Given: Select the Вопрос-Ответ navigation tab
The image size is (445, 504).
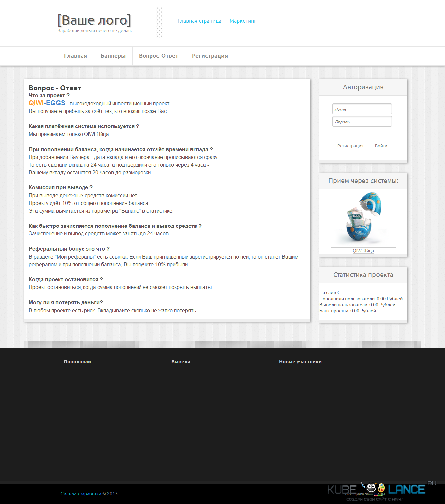Looking at the screenshot, I should click(159, 56).
